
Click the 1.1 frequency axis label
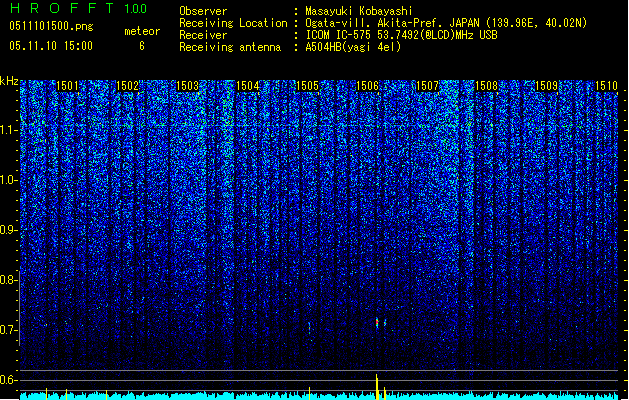[x=9, y=130]
